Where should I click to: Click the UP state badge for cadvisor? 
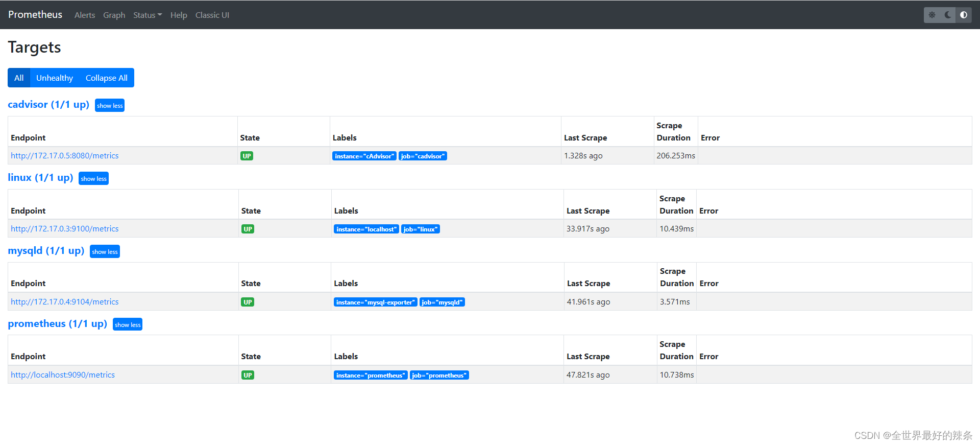pos(247,156)
